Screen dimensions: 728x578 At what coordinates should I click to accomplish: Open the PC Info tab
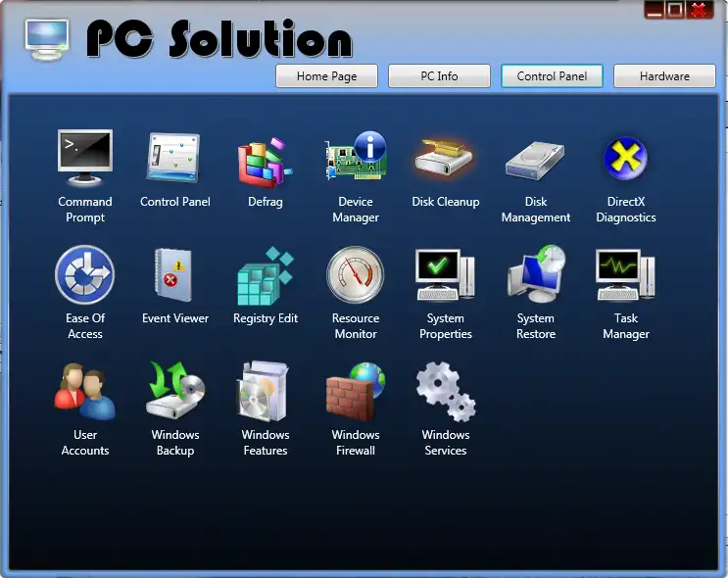(x=439, y=76)
